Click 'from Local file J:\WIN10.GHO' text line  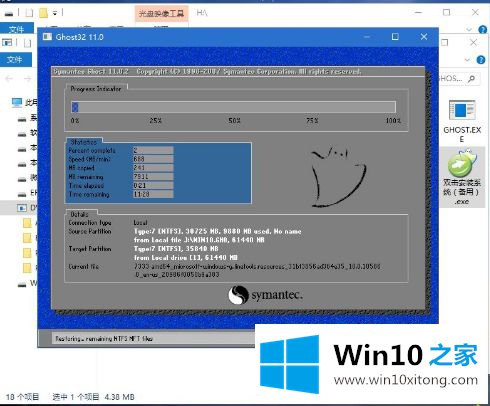tap(199, 240)
